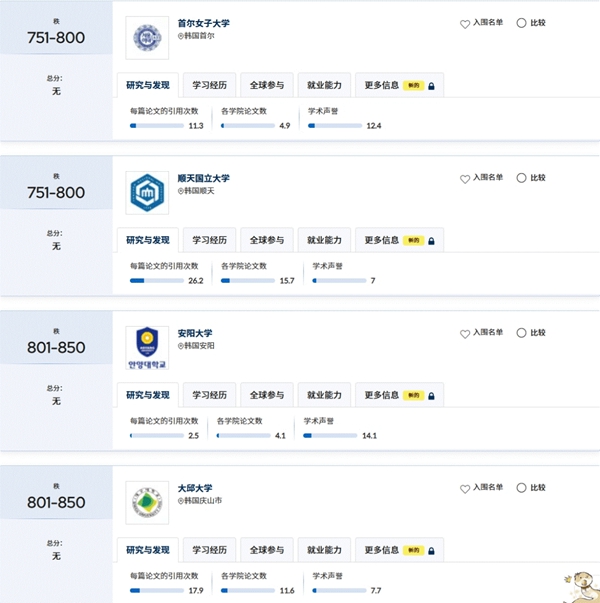Screen dimensions: 600x603
Task: Click lock icon in 安阳大学 更多信息 tab
Action: pos(431,396)
